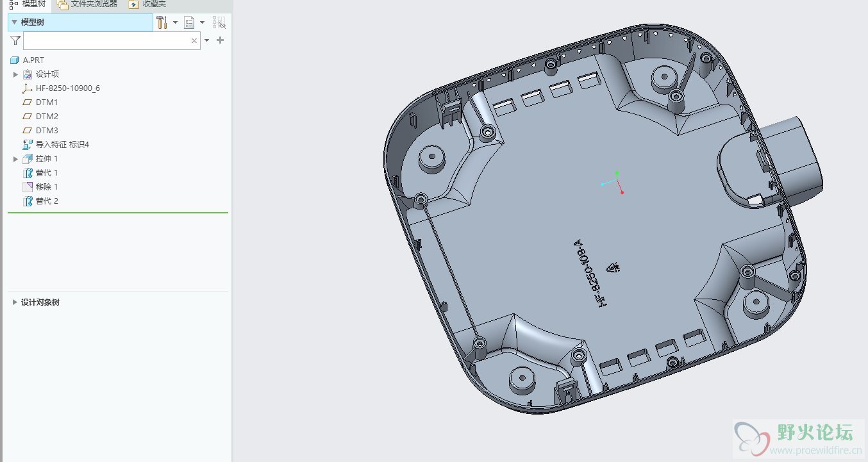Screen dimensions: 868x462
Task: Click the 拉伸 1 extrude icon
Action: click(28, 159)
